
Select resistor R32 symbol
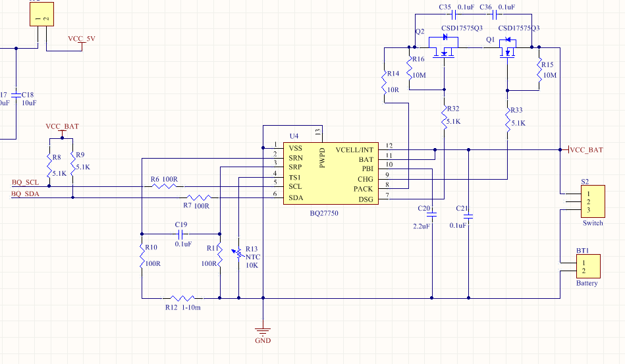[x=445, y=117]
